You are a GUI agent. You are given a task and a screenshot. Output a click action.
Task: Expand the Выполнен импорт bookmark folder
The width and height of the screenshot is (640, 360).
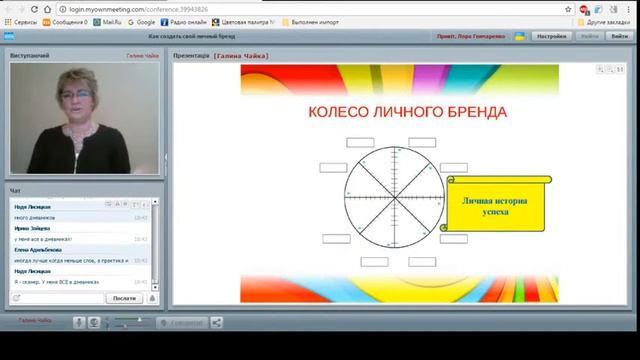pyautogui.click(x=310, y=22)
